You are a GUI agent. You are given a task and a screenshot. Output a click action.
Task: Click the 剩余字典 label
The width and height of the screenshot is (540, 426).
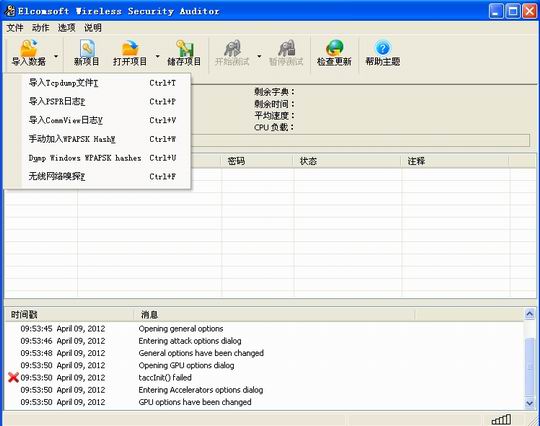tap(274, 92)
